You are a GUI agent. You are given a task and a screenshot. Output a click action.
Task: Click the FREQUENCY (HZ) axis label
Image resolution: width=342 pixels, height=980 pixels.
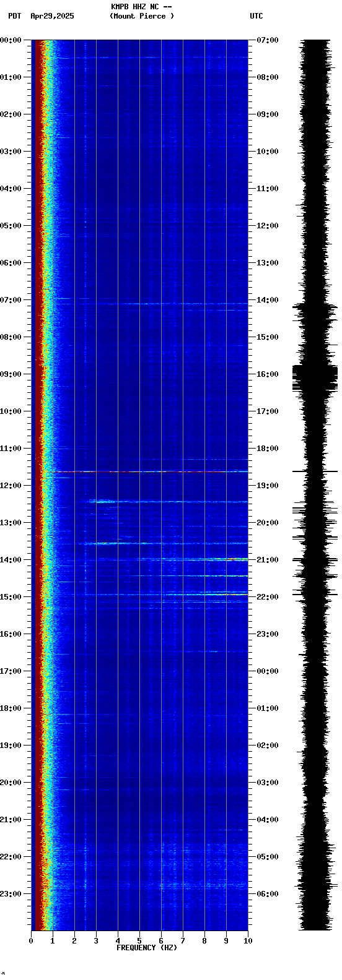[x=147, y=948]
